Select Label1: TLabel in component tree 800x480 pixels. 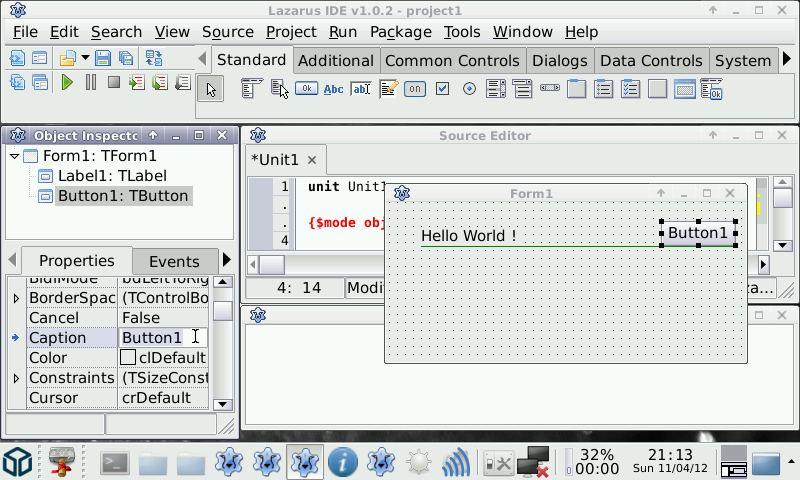112,176
